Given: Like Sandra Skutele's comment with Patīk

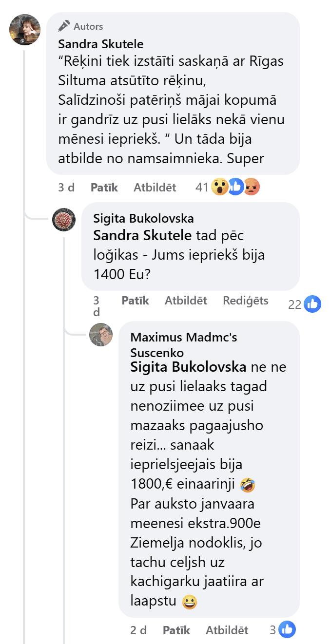Looking at the screenshot, I should point(104,187).
